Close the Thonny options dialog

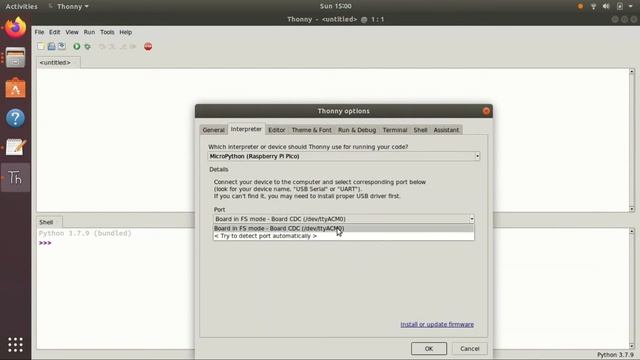click(486, 111)
